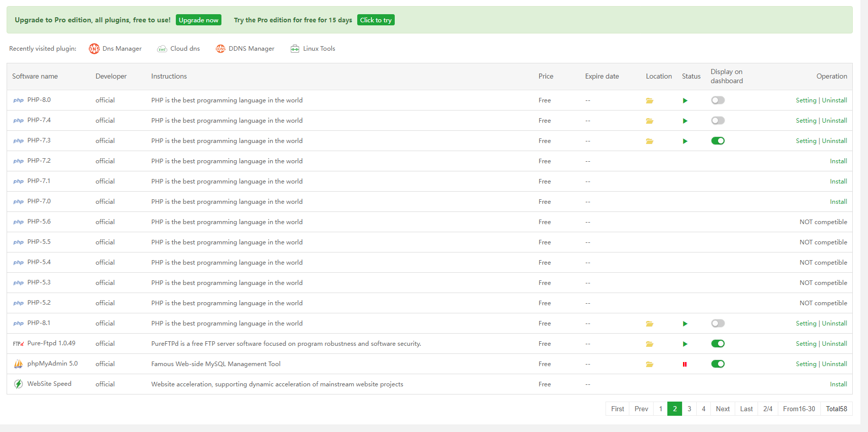Screen dimensions: 868x432
Task: Click the Upgrade now button
Action: click(199, 20)
